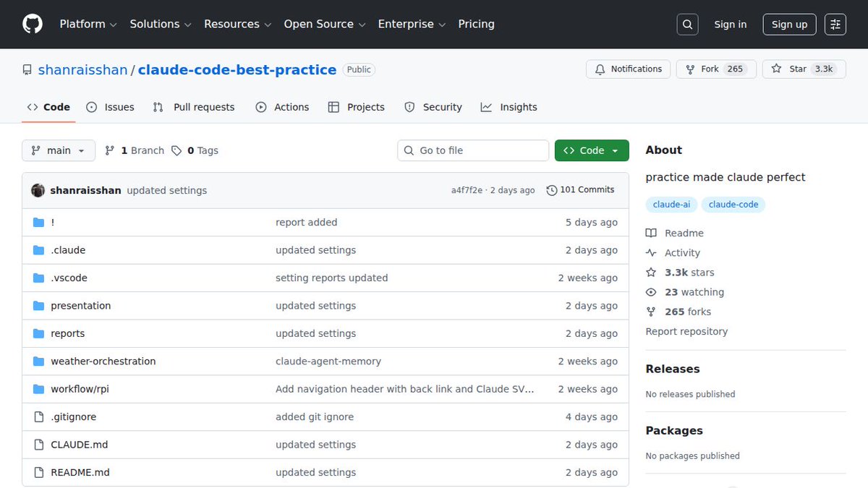Select the claude-code topic tag
Image resolution: width=868 pixels, height=488 pixels.
point(733,205)
